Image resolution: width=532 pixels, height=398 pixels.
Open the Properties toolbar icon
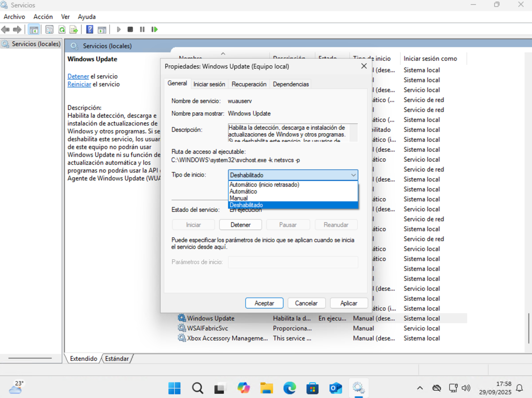click(49, 29)
